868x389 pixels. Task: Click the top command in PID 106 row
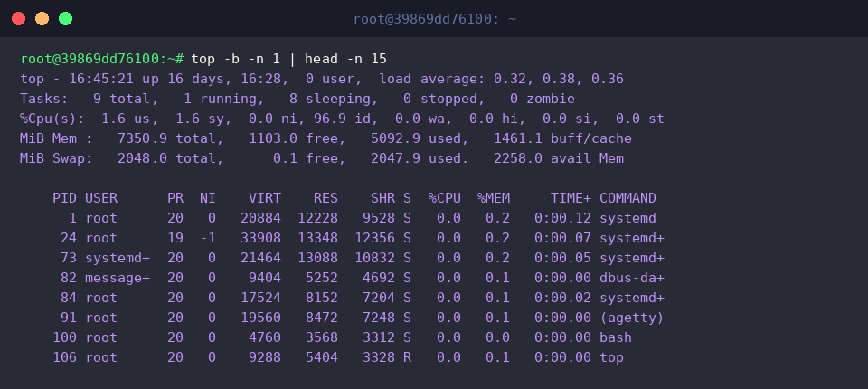pyautogui.click(x=612, y=358)
